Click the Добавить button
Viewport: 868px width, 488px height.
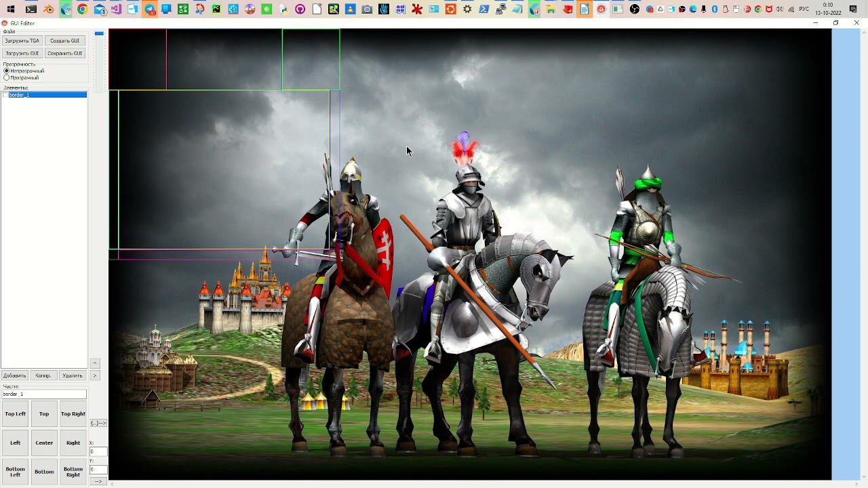tap(14, 375)
